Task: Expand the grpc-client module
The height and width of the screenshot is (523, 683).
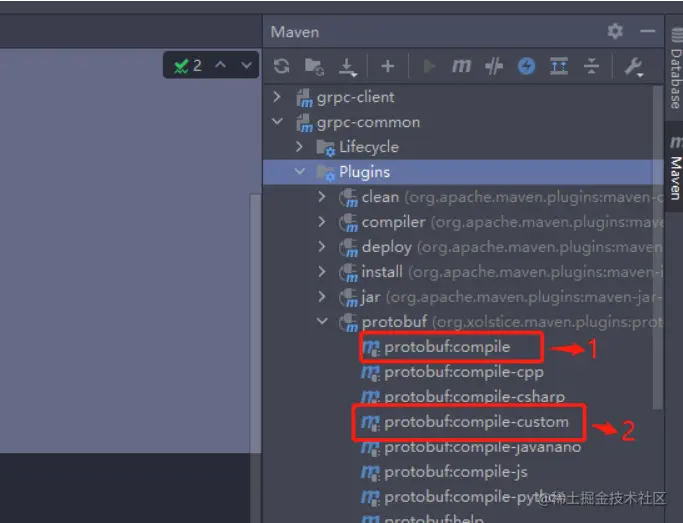Action: [277, 97]
